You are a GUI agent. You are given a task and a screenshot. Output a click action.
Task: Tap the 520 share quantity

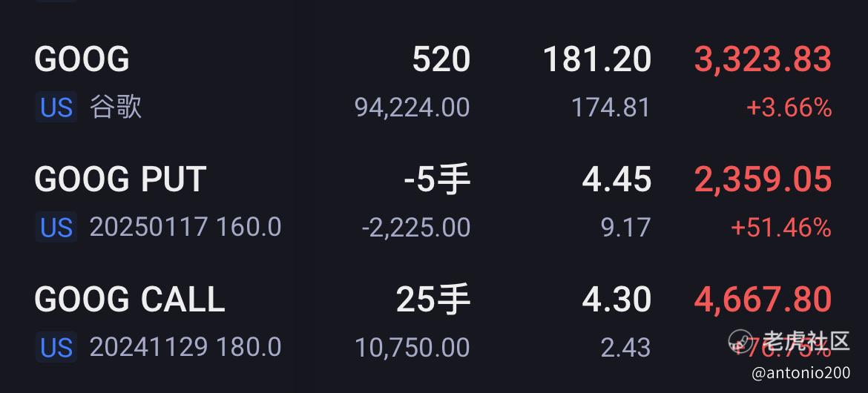click(x=441, y=59)
